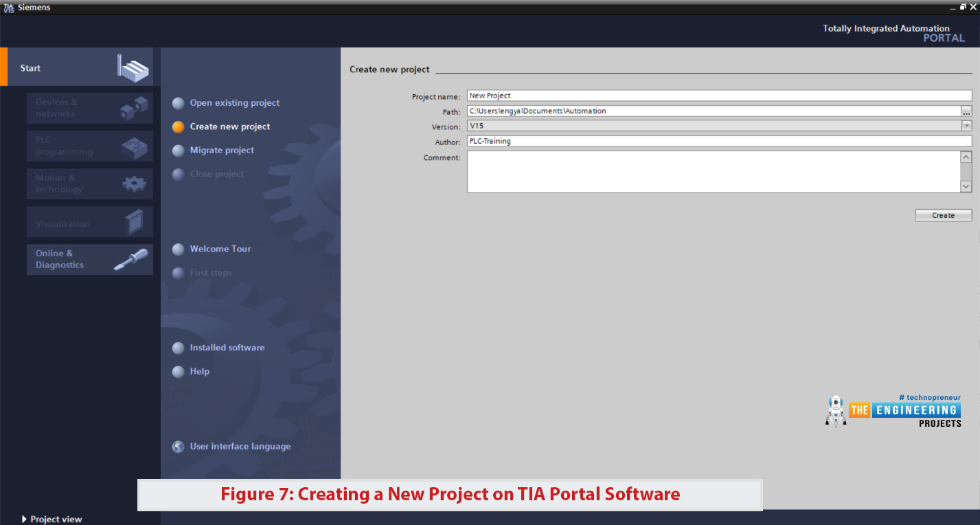Click the PLC programming brick icon

click(134, 146)
